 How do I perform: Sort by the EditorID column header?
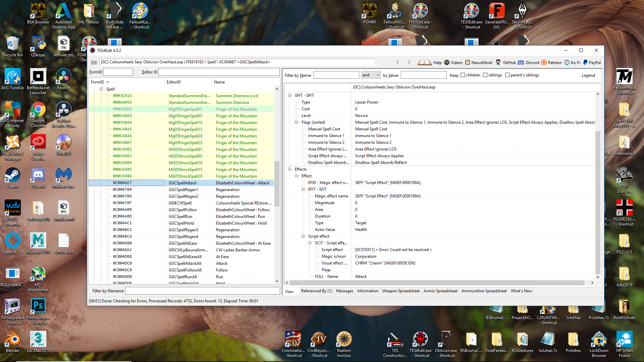pos(188,82)
